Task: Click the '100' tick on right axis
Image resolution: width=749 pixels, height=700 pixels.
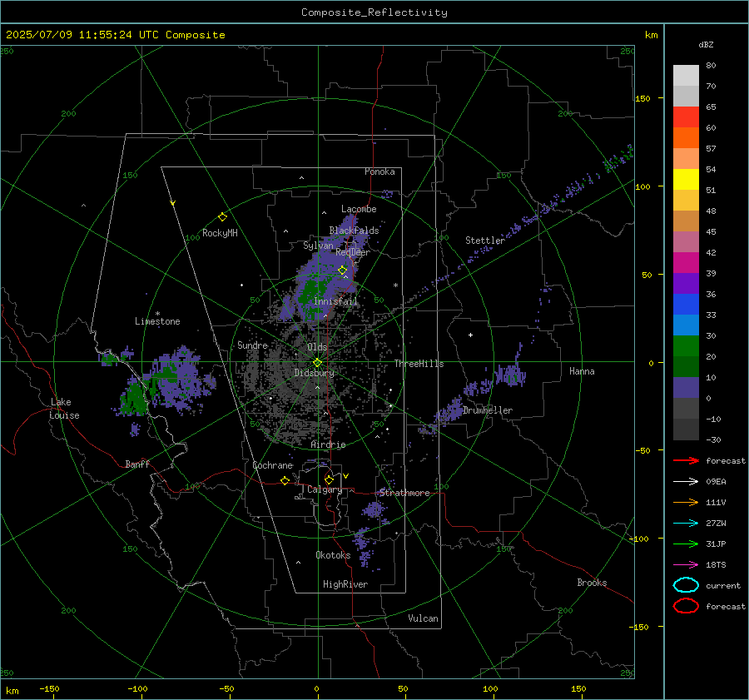Action: [x=643, y=186]
